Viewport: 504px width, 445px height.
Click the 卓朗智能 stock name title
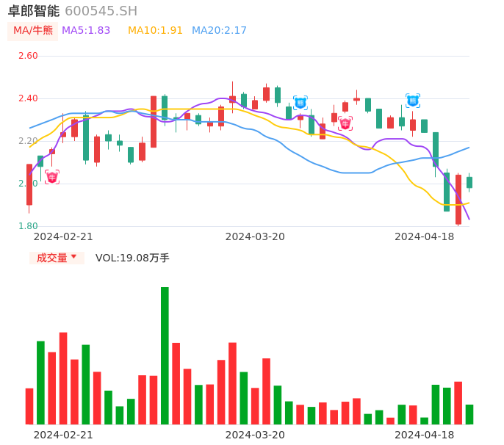coord(34,11)
